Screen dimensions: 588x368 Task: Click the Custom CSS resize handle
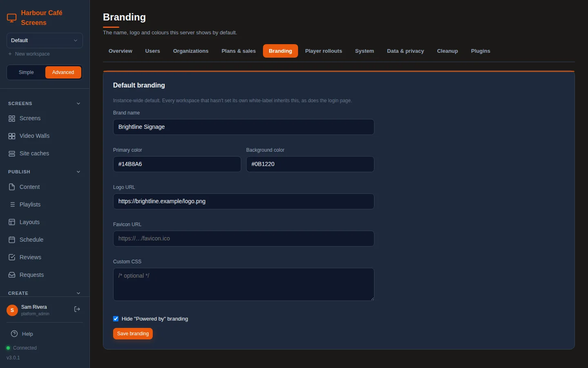(x=372, y=298)
